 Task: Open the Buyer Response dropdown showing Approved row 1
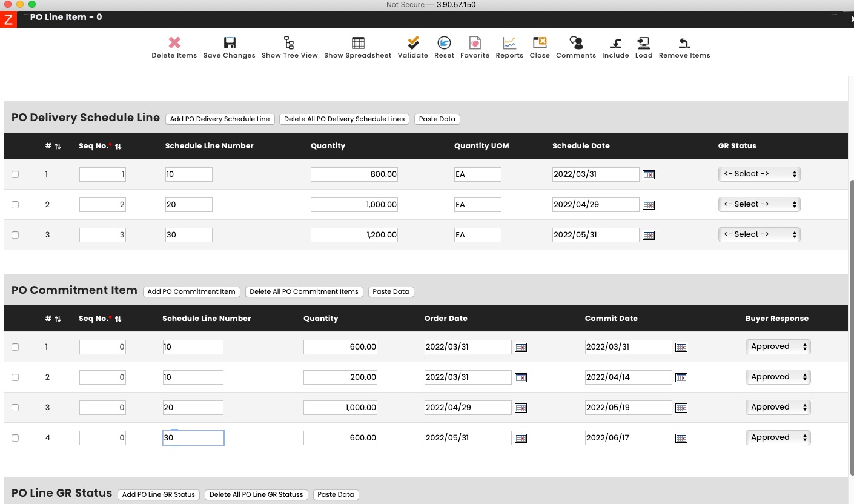click(778, 346)
